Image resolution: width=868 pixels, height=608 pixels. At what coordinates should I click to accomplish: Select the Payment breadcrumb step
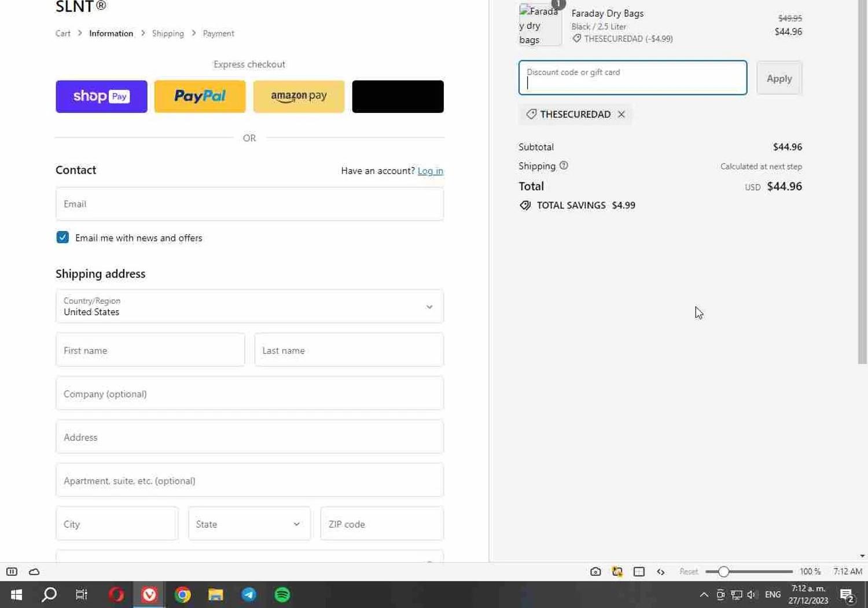tap(218, 34)
